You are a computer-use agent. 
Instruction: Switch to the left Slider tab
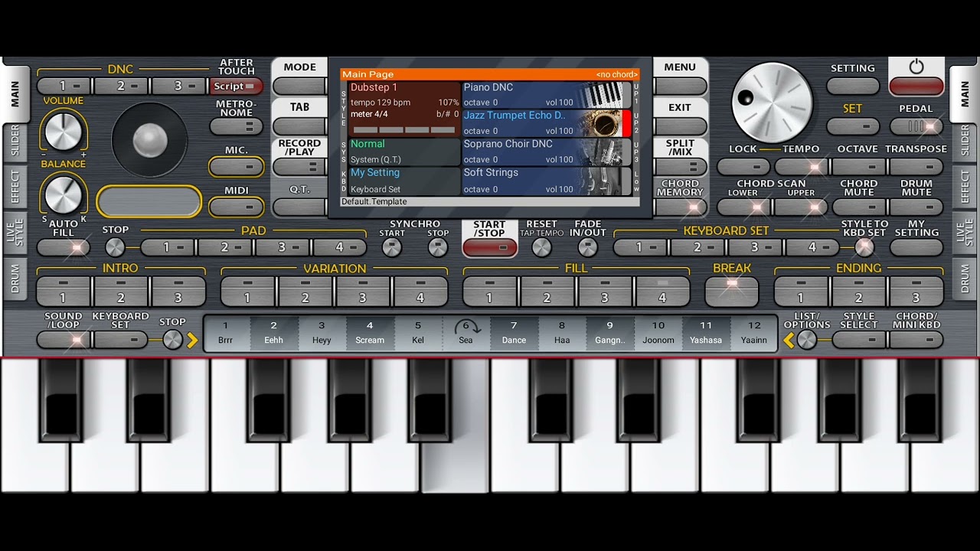(x=15, y=142)
